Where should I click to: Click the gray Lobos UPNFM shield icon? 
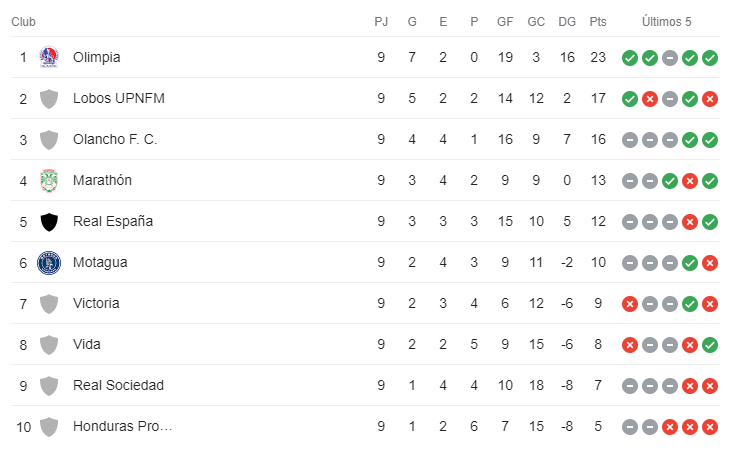(x=49, y=99)
